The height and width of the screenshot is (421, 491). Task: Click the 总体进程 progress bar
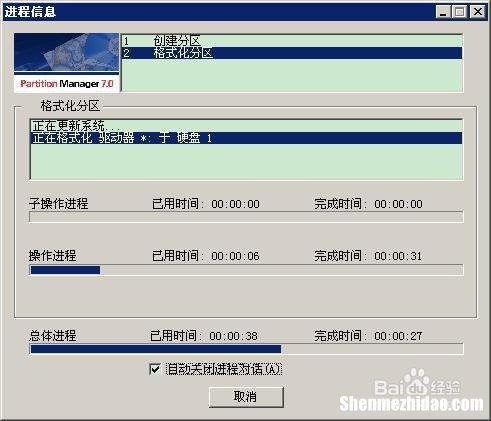(246, 349)
